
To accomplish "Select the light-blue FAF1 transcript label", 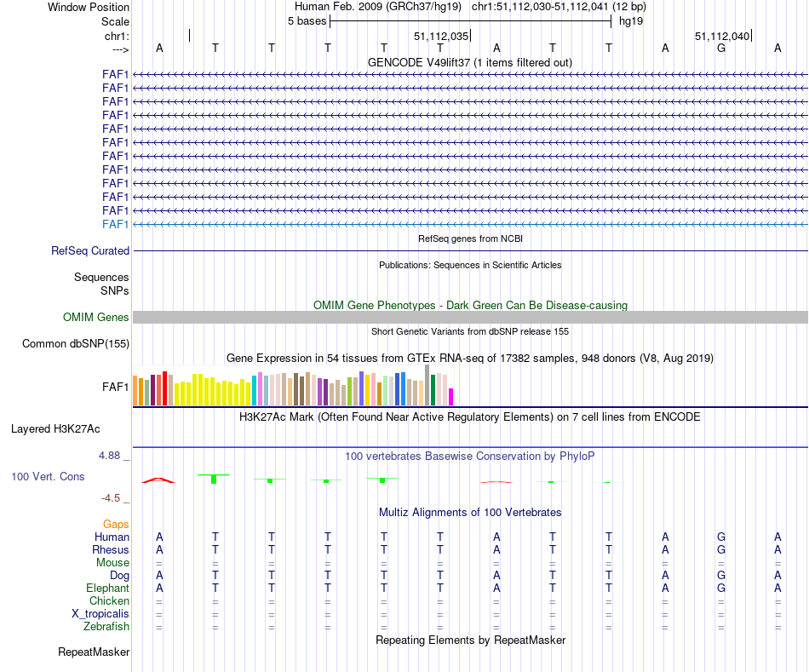I will coord(115,224).
